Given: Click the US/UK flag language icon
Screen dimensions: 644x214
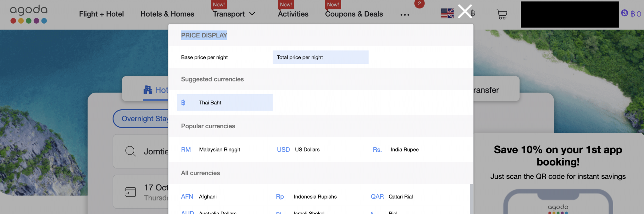Looking at the screenshot, I should click(447, 13).
